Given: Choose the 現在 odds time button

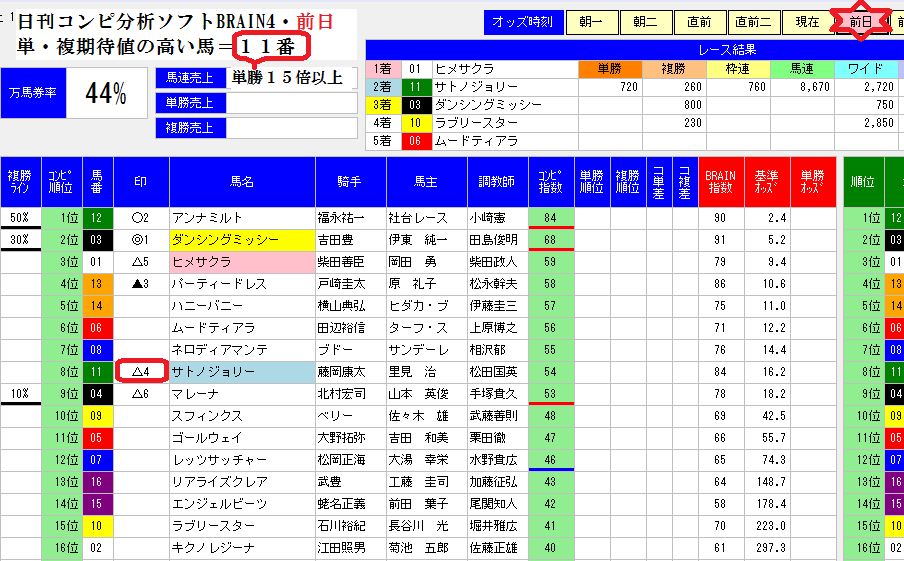Looking at the screenshot, I should pos(808,22).
